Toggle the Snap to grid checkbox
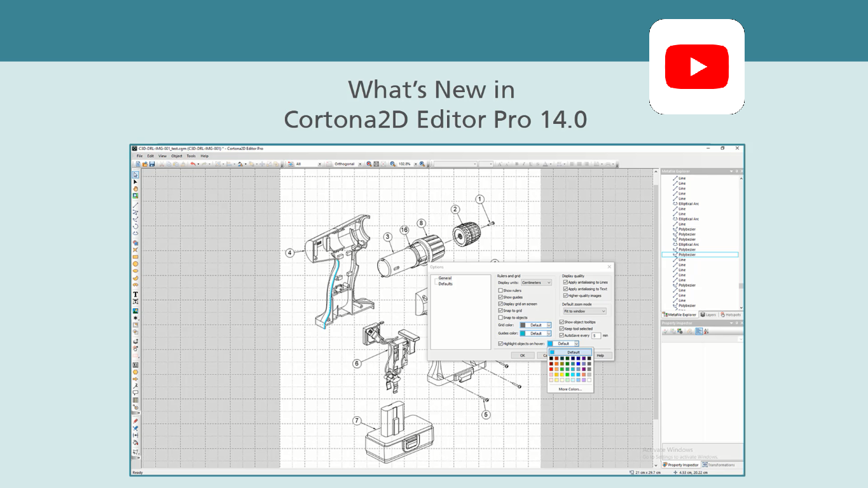Viewport: 868px width, 488px height. [500, 311]
